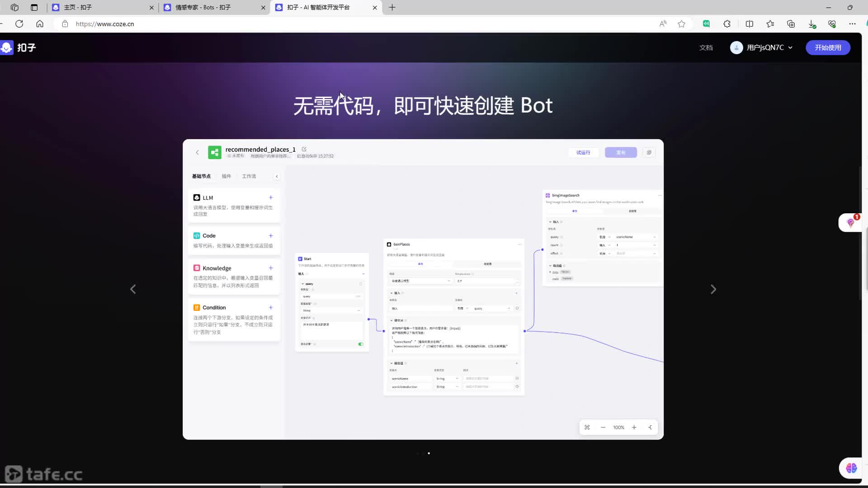Open the query variable dropdown in GenPlaces
This screenshot has height=488, width=868.
(x=492, y=309)
